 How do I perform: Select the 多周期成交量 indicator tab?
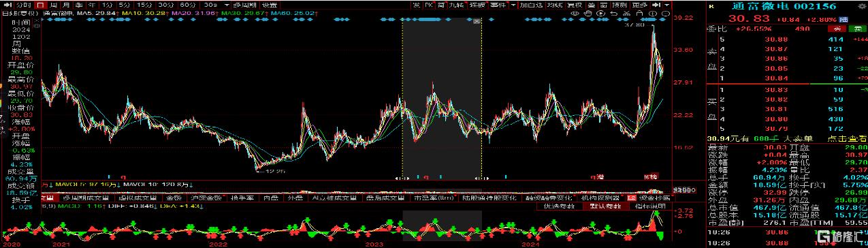(x=86, y=198)
